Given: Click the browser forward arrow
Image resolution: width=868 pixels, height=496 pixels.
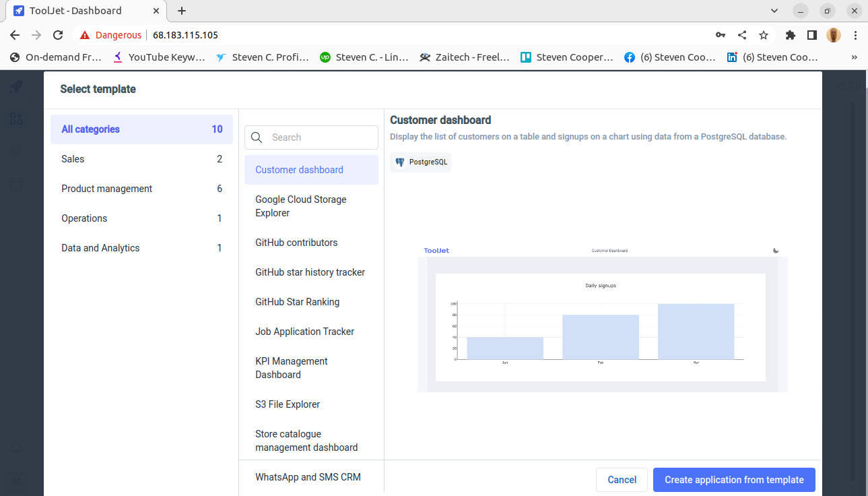Looking at the screenshot, I should (36, 35).
